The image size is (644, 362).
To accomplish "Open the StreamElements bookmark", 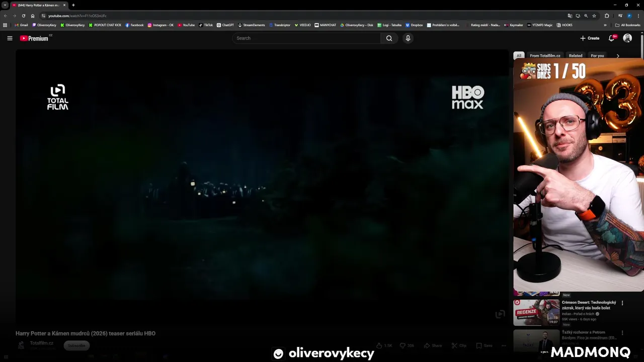I will pyautogui.click(x=252, y=25).
